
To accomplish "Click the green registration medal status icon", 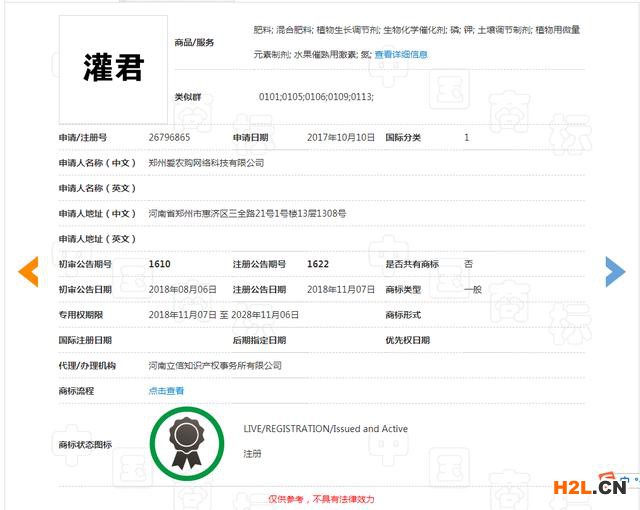I will click(x=187, y=443).
